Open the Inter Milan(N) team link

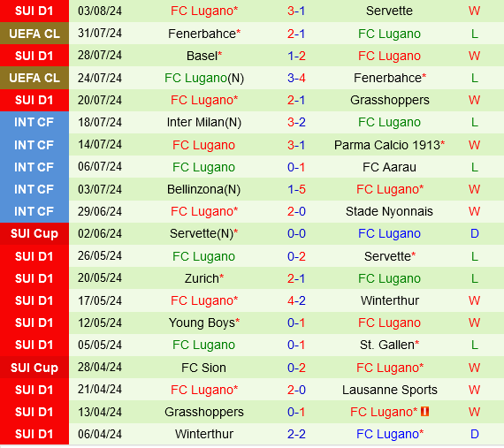pyautogui.click(x=204, y=122)
